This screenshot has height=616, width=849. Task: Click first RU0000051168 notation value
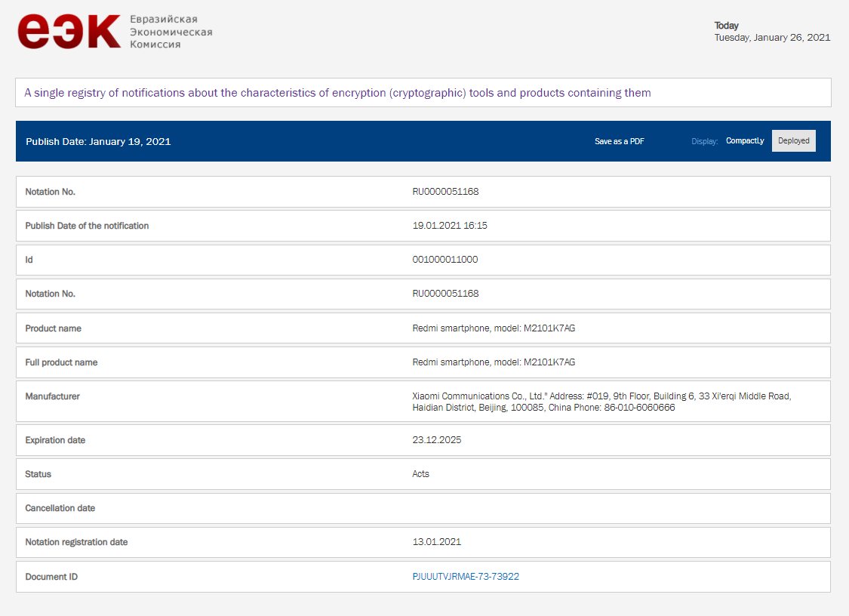click(x=445, y=191)
